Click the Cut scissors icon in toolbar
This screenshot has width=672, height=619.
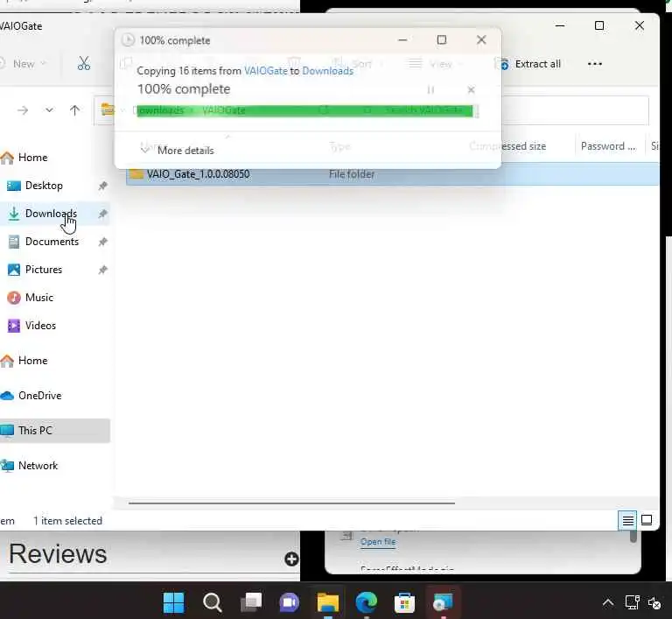[x=84, y=64]
